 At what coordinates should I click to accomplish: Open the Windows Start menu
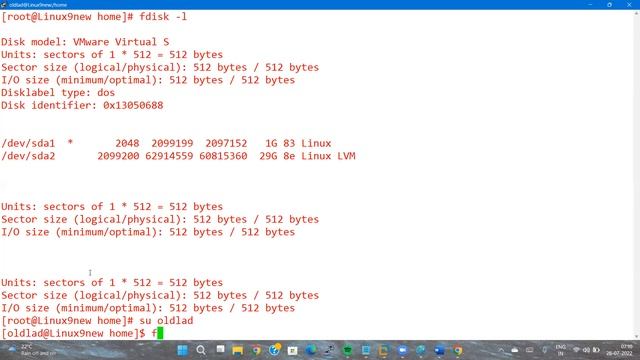[x=182, y=350]
